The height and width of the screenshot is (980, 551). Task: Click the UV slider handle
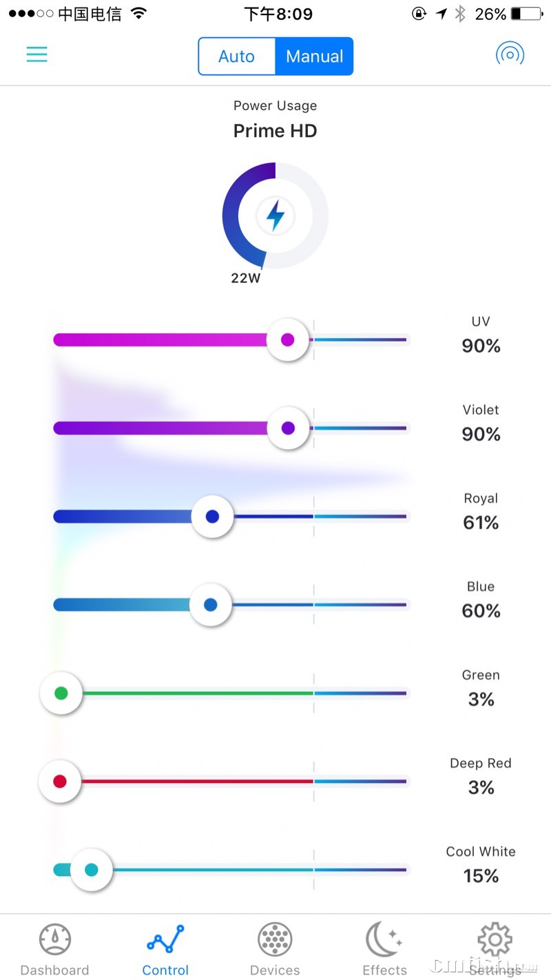(288, 340)
